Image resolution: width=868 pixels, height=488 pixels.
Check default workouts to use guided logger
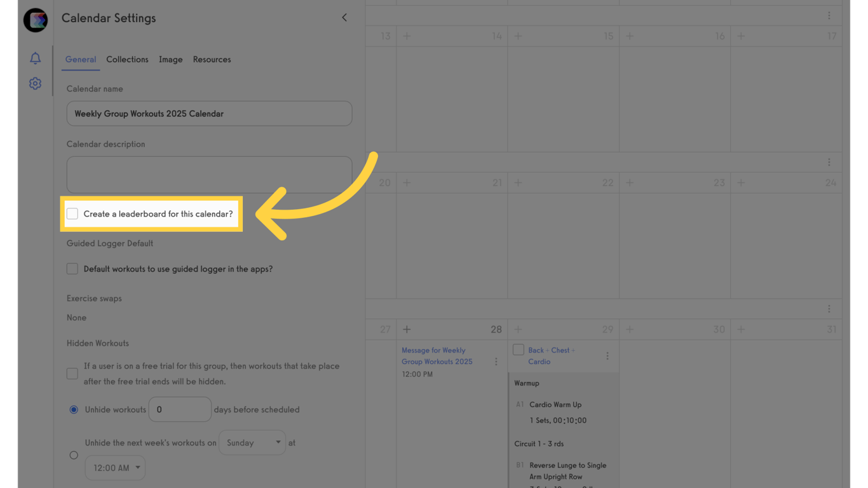click(72, 268)
